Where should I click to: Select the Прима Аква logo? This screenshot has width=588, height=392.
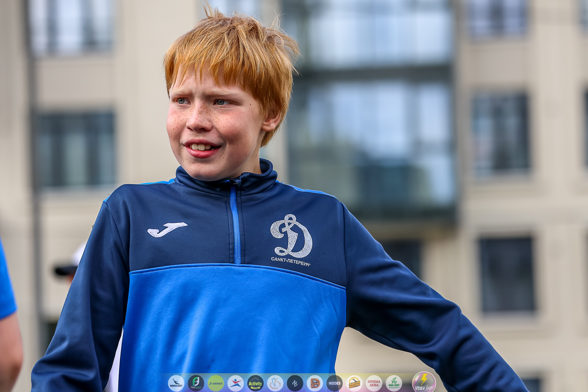click(x=374, y=383)
